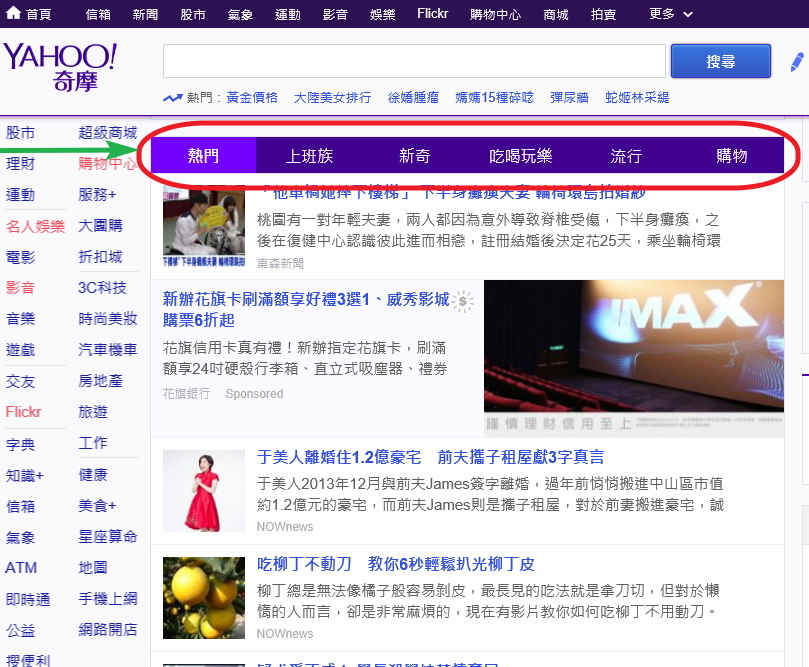This screenshot has width=809, height=667.
Task: Go to 股市 in top navigation bar
Action: tap(193, 14)
